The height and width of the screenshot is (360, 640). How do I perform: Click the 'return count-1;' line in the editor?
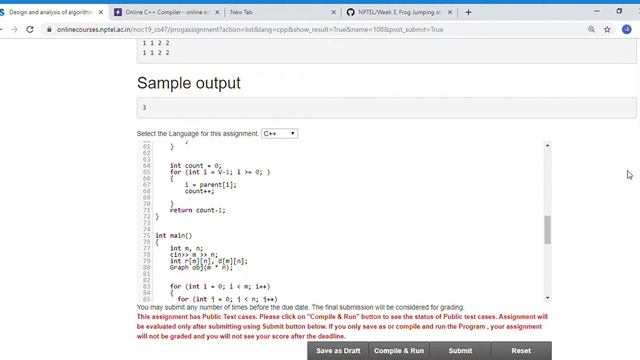coord(198,210)
